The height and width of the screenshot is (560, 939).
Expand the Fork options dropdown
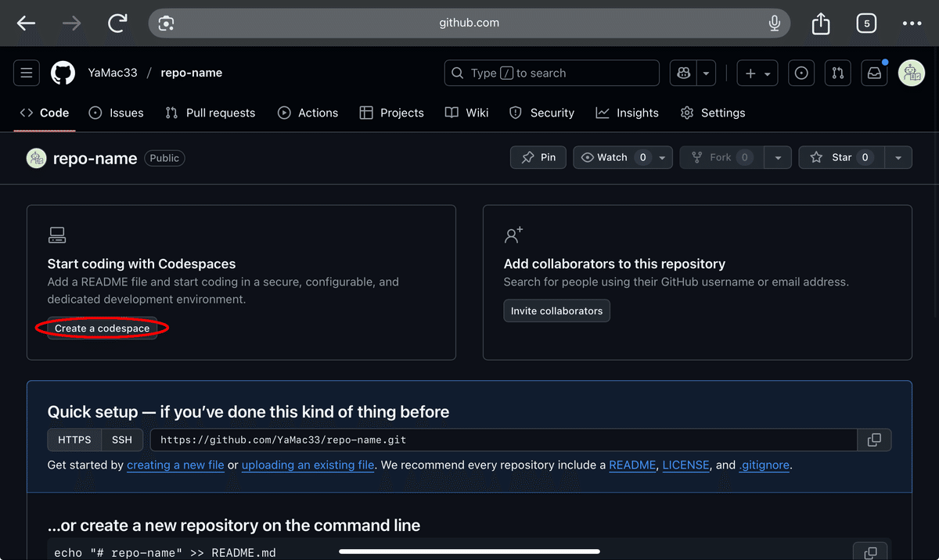point(778,157)
